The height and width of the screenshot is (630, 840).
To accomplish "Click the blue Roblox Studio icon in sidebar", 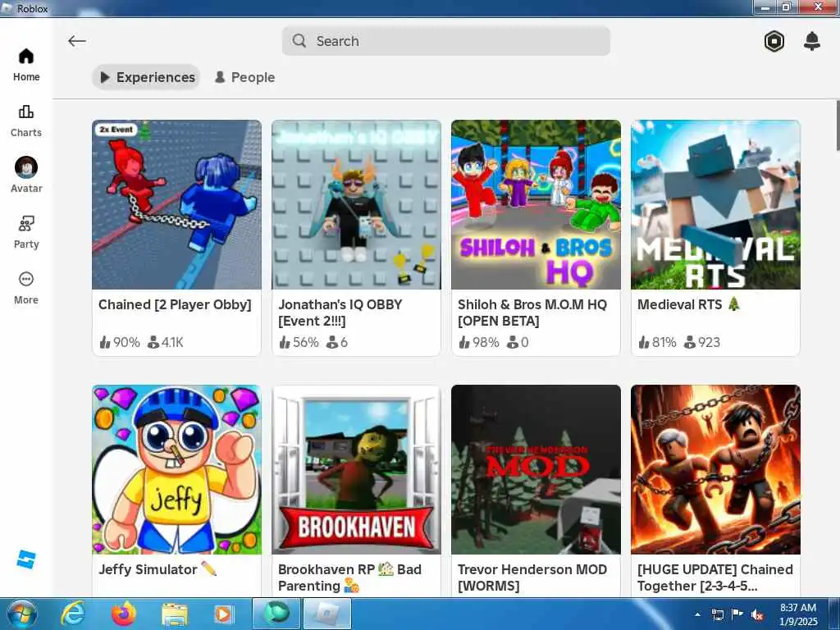I will 25,559.
